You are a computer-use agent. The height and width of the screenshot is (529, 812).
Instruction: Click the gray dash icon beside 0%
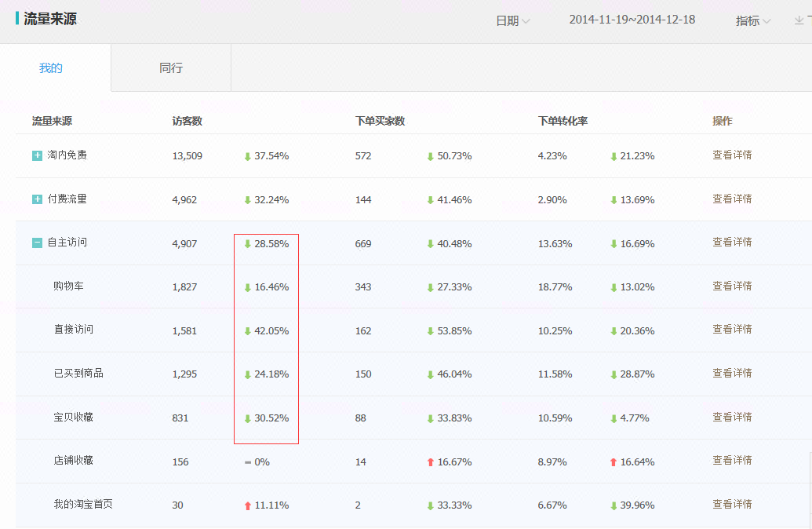point(248,462)
